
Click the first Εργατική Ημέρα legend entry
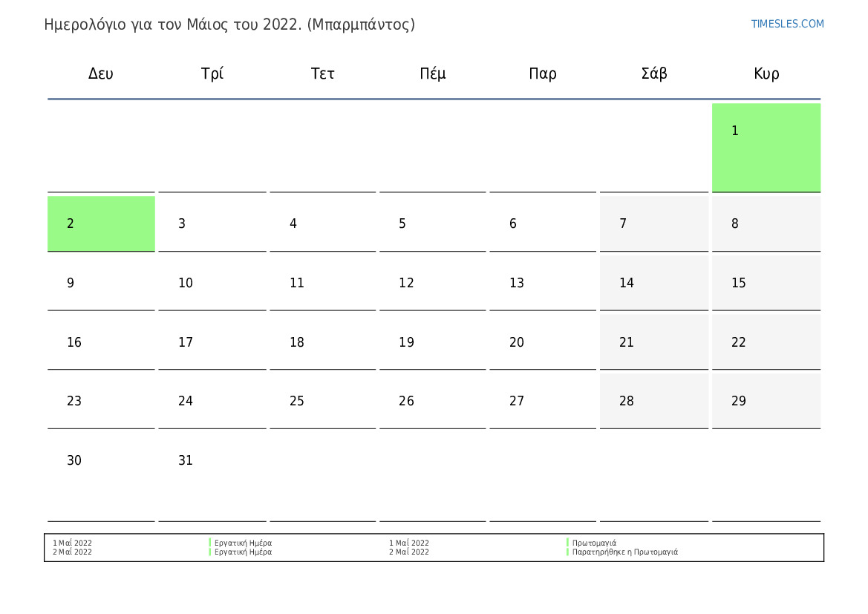(243, 543)
